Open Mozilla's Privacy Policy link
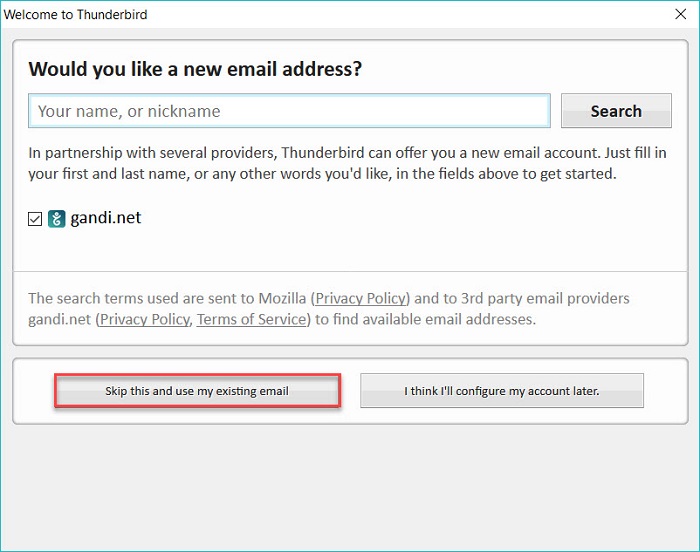This screenshot has width=700, height=552. (x=361, y=298)
